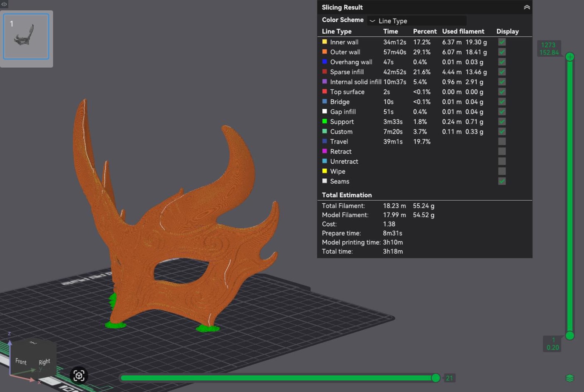Click the Display column header
584x392 pixels.
click(x=508, y=31)
